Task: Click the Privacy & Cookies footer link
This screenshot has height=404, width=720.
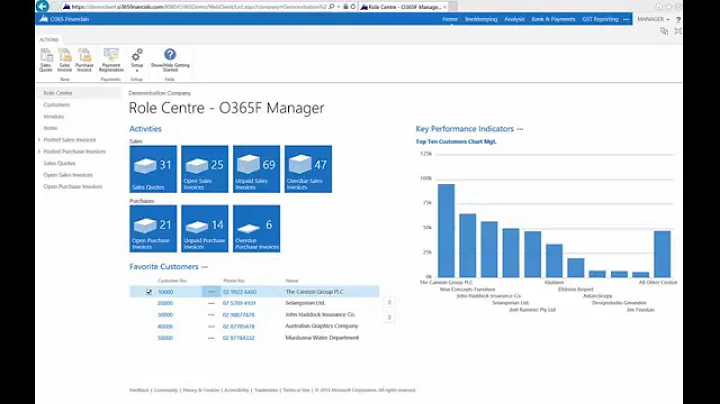Action: pyautogui.click(x=201, y=390)
